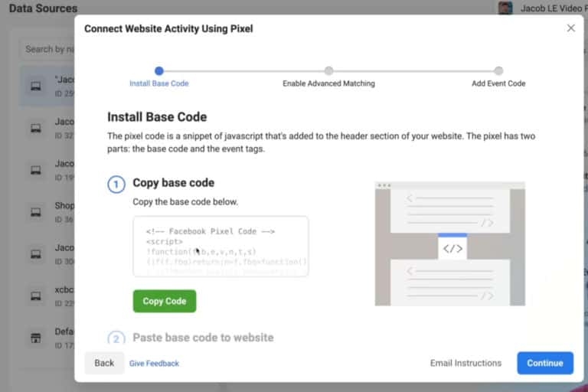This screenshot has width=588, height=392.
Task: Select the Jaco data source icon beside ID 30
Action: pyautogui.click(x=36, y=254)
